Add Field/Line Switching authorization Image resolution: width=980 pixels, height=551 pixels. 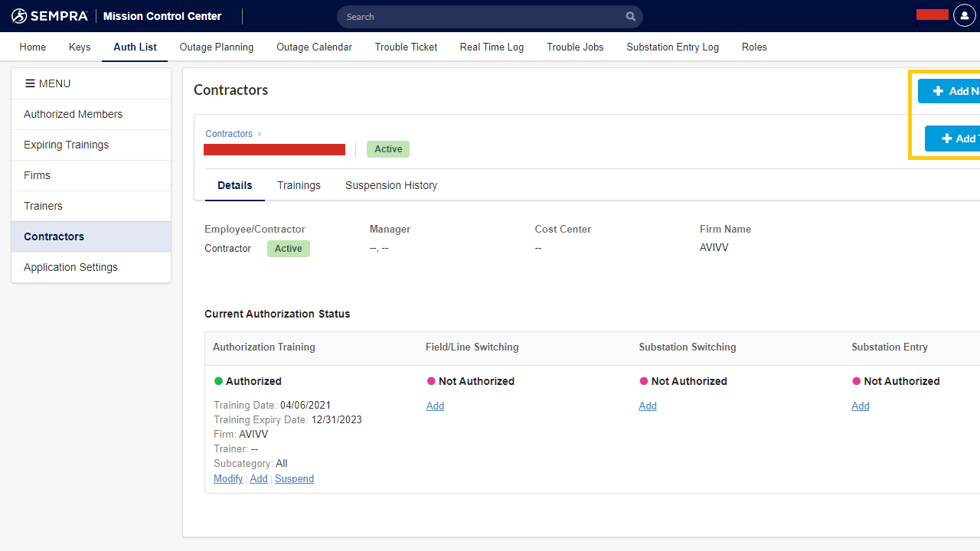coord(435,406)
